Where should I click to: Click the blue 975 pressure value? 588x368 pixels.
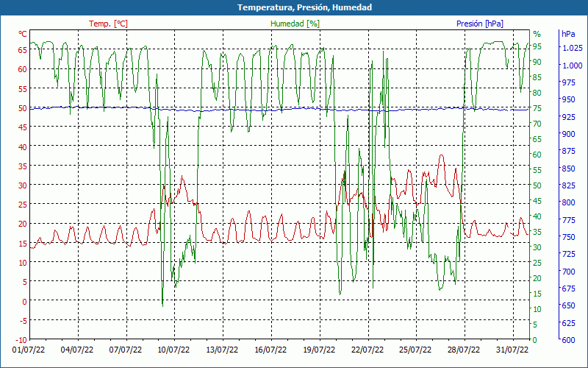(x=568, y=82)
